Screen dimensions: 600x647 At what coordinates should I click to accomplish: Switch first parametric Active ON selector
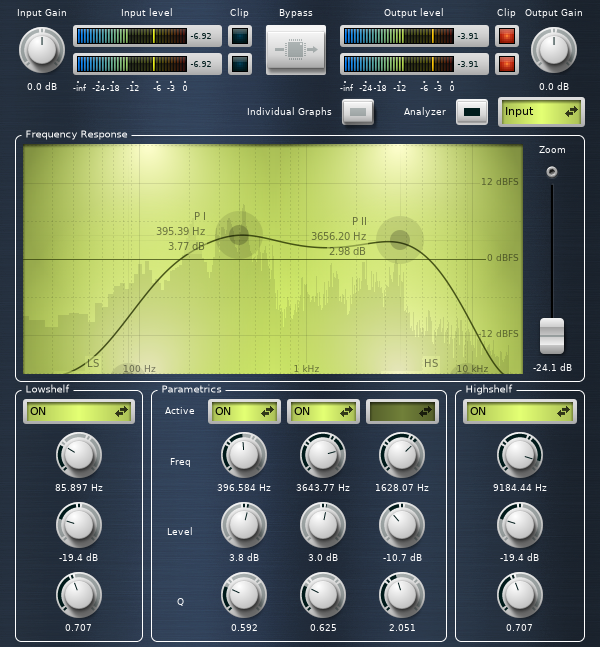(244, 411)
